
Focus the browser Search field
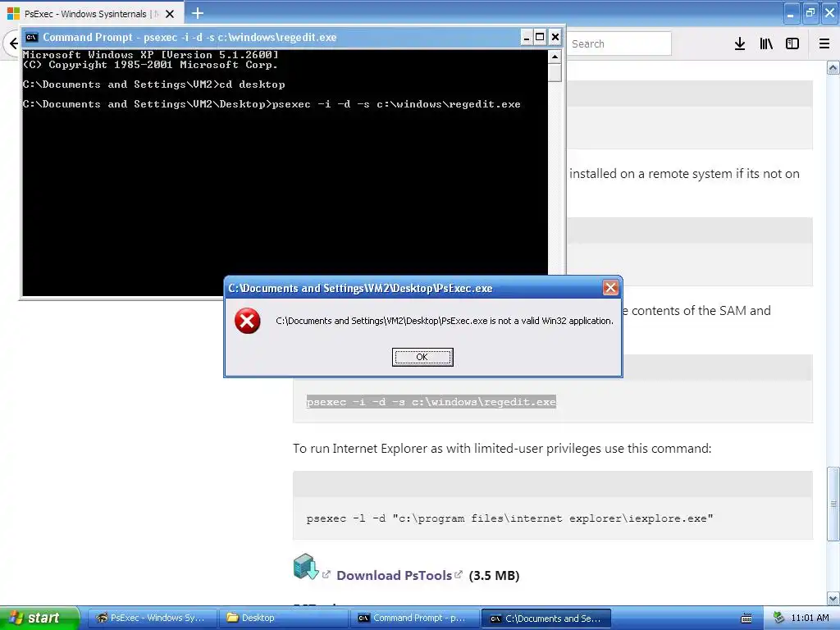point(619,43)
